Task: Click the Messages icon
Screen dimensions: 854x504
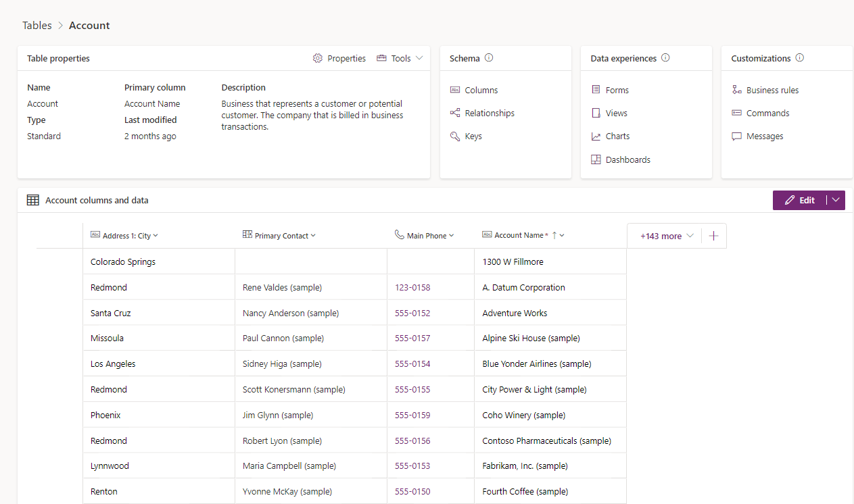Action: pyautogui.click(x=736, y=136)
